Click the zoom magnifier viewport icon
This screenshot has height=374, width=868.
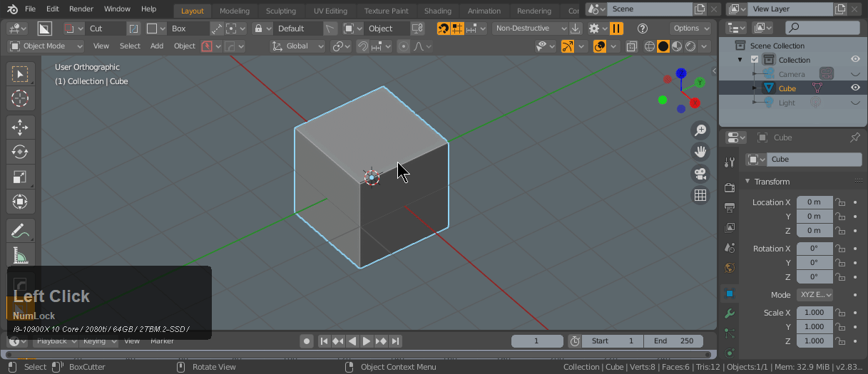700,130
